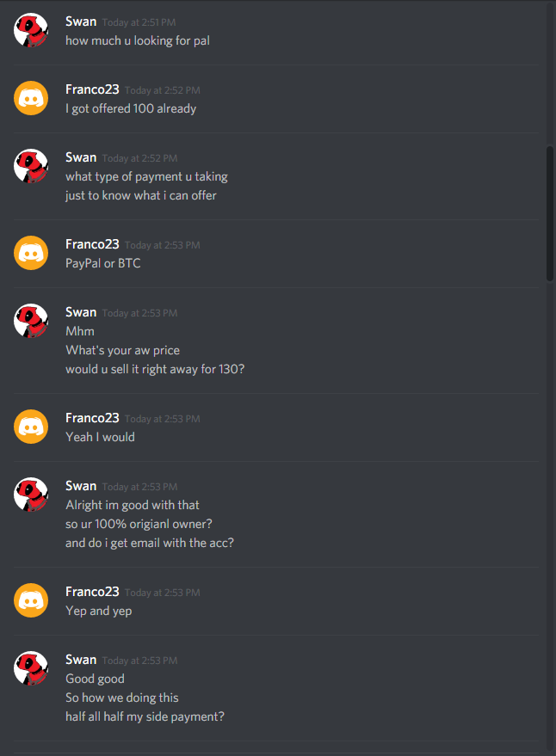
Task: Click Swan's avatar next to 'Alright im good'
Action: [x=31, y=495]
